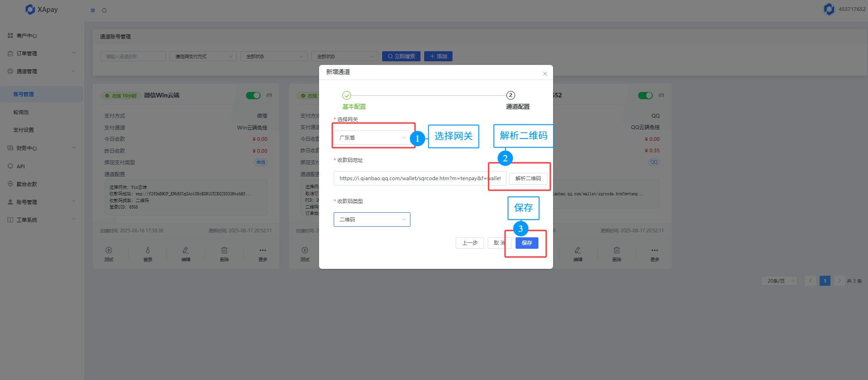
Task: Close the 新增通道 dialog with X
Action: (x=545, y=74)
